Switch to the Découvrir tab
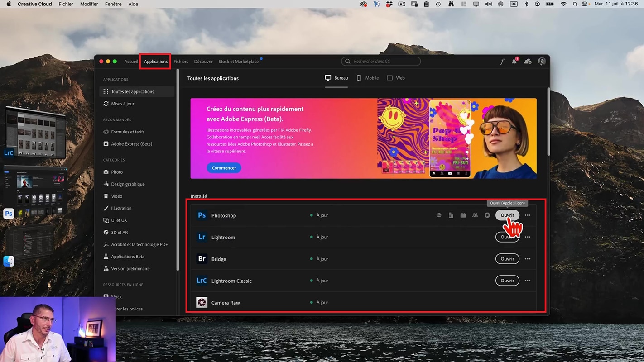 (203, 62)
